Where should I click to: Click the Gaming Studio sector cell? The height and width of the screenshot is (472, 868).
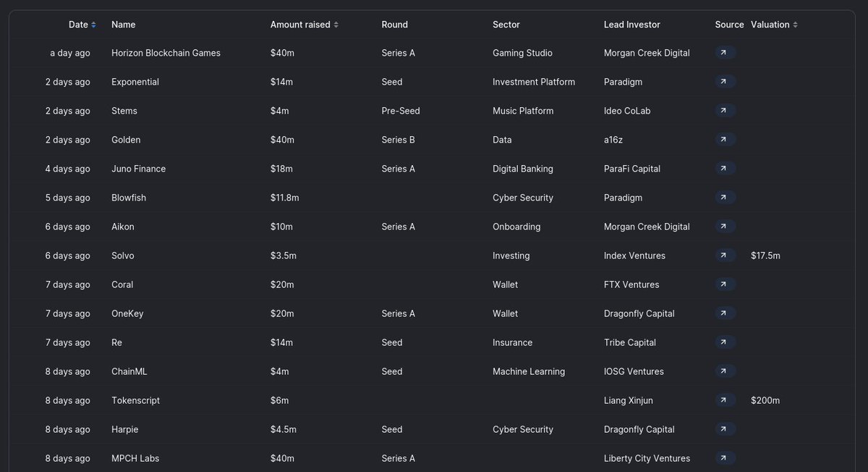[522, 53]
